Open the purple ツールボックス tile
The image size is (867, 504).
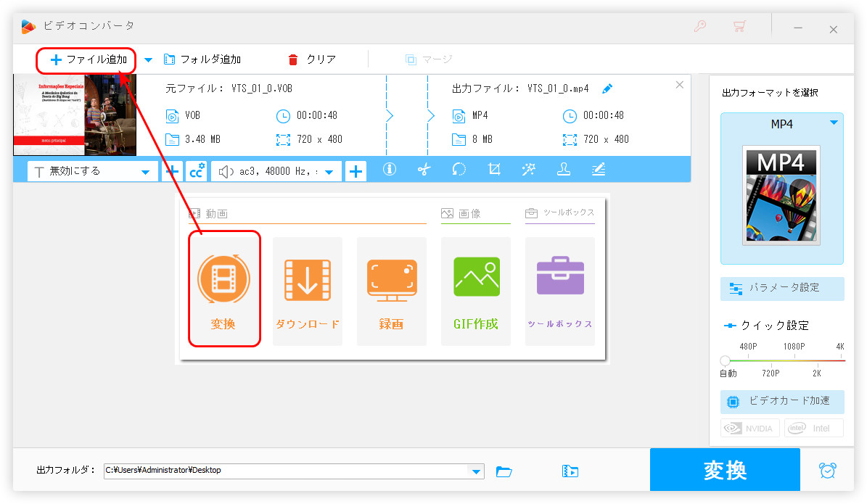pyautogui.click(x=559, y=292)
